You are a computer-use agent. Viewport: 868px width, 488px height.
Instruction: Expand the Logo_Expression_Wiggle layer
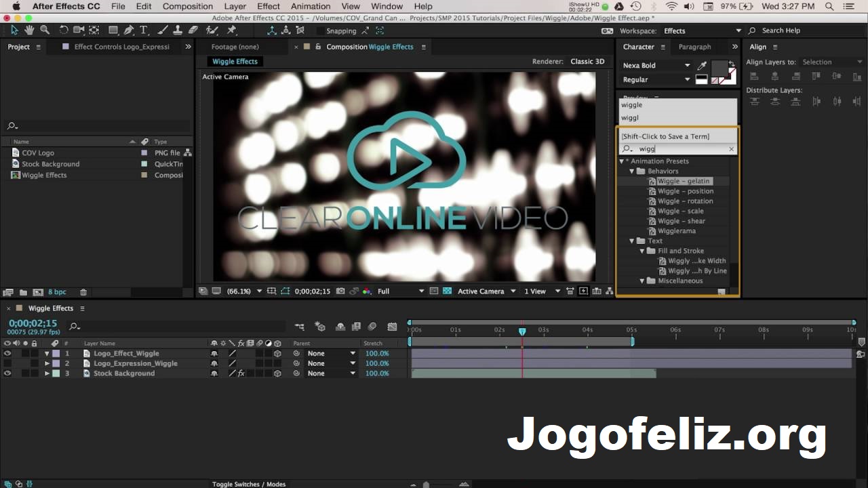47,363
